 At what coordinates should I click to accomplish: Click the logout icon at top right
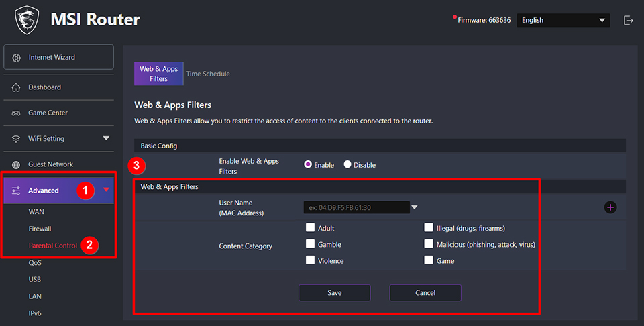tap(629, 20)
